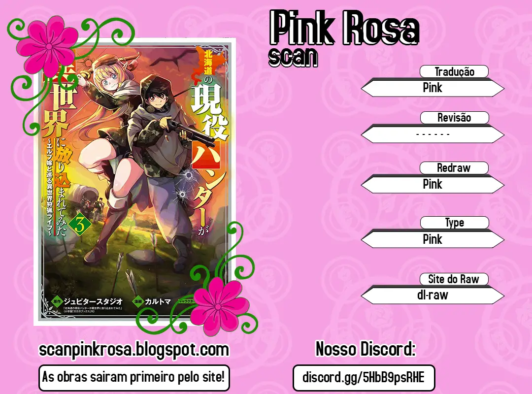Image resolution: width=532 pixels, height=394 pixels.
Task: Click the Revisão label tab
Action: [454, 117]
